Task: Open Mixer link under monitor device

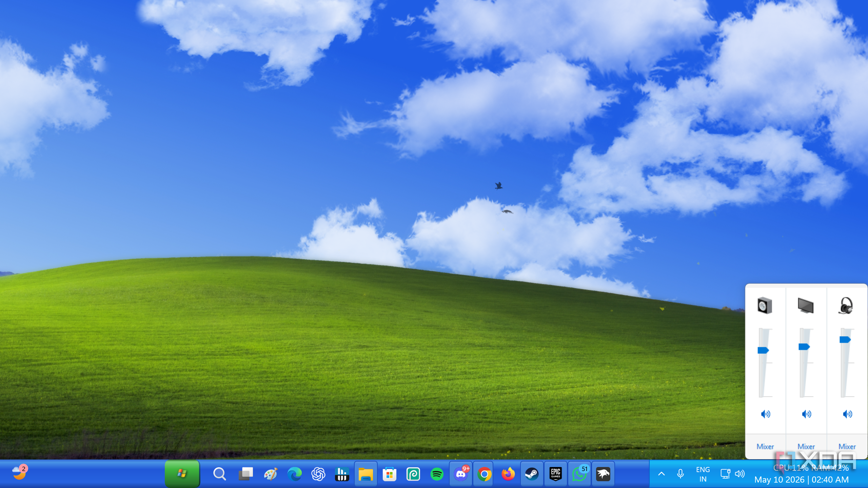Action: point(806,446)
